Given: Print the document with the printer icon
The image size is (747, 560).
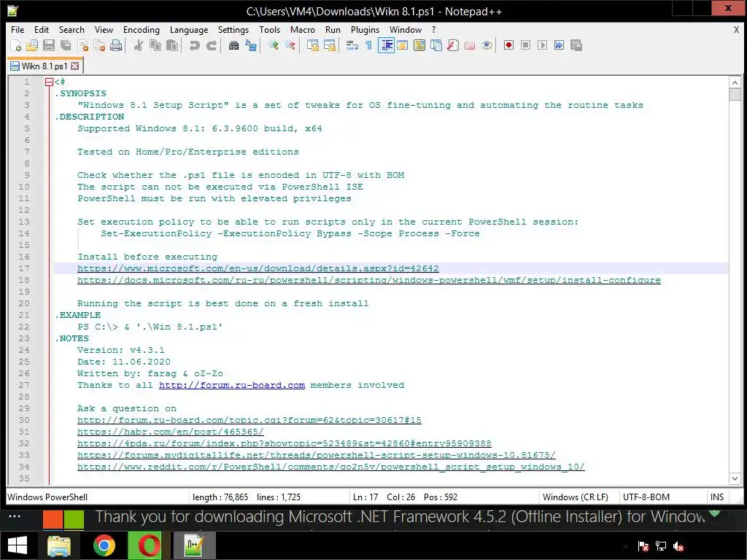Looking at the screenshot, I should 116,45.
